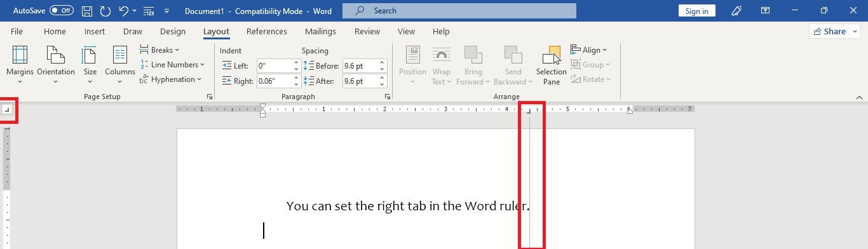Open the Columns dropdown
This screenshot has width=868, height=249.
120,65
